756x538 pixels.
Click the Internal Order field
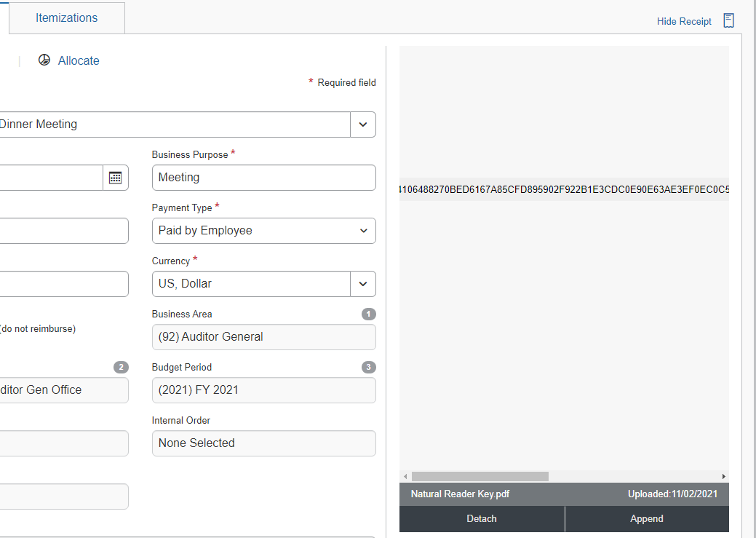pos(263,443)
